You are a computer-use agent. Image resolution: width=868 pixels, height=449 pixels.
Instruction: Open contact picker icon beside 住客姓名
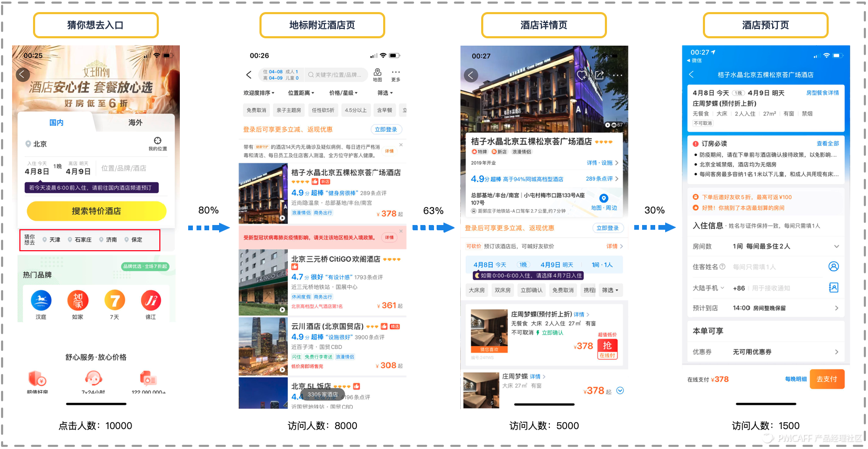(x=833, y=266)
